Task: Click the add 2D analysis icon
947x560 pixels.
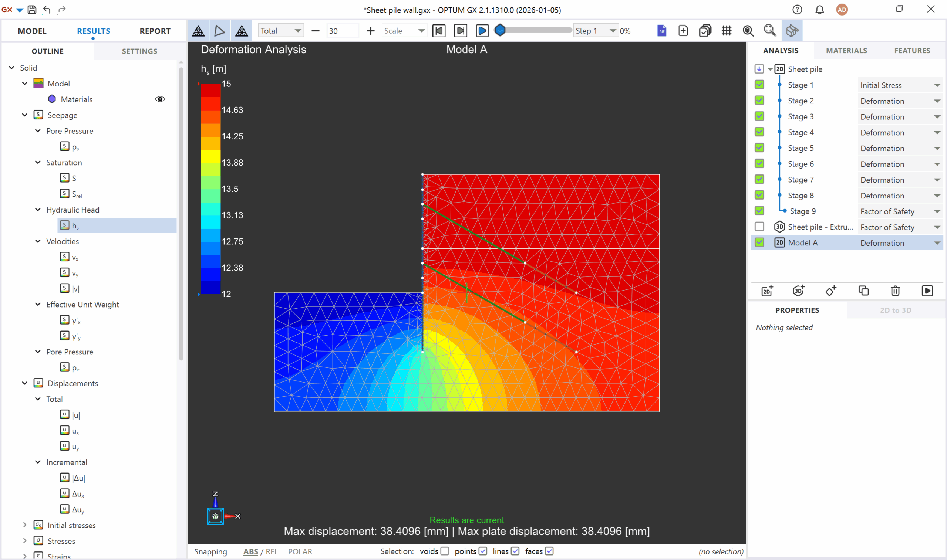Action: point(767,291)
